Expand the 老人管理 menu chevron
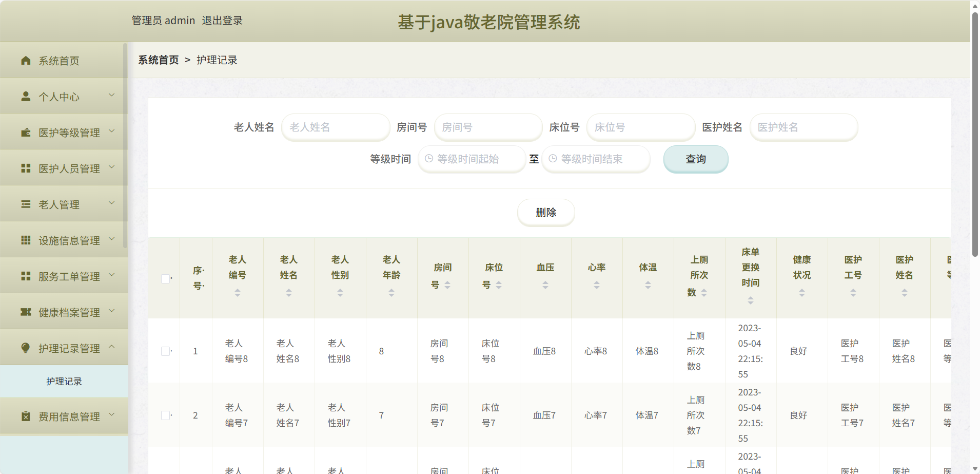The image size is (980, 474). click(x=112, y=203)
